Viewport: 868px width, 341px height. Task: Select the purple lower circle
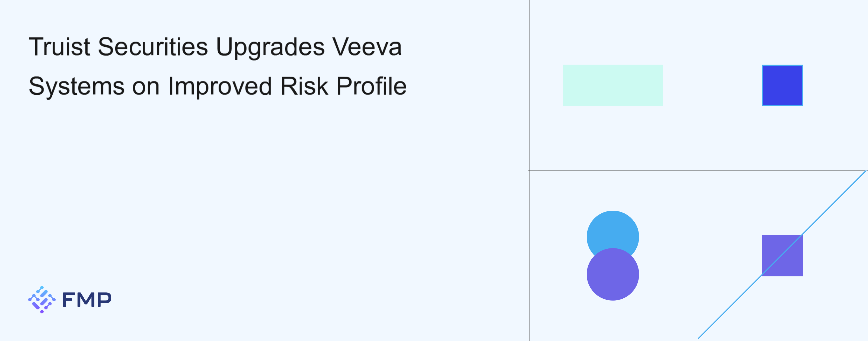612,277
